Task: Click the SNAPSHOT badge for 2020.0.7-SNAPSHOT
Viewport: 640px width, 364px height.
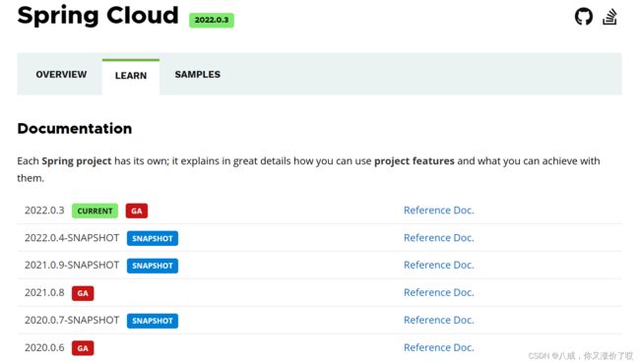Action: click(153, 321)
